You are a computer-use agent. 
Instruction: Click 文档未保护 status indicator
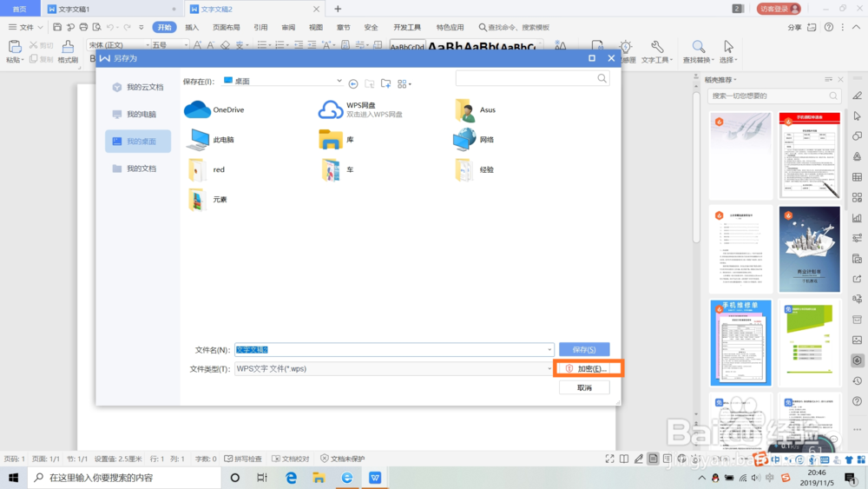(343, 459)
